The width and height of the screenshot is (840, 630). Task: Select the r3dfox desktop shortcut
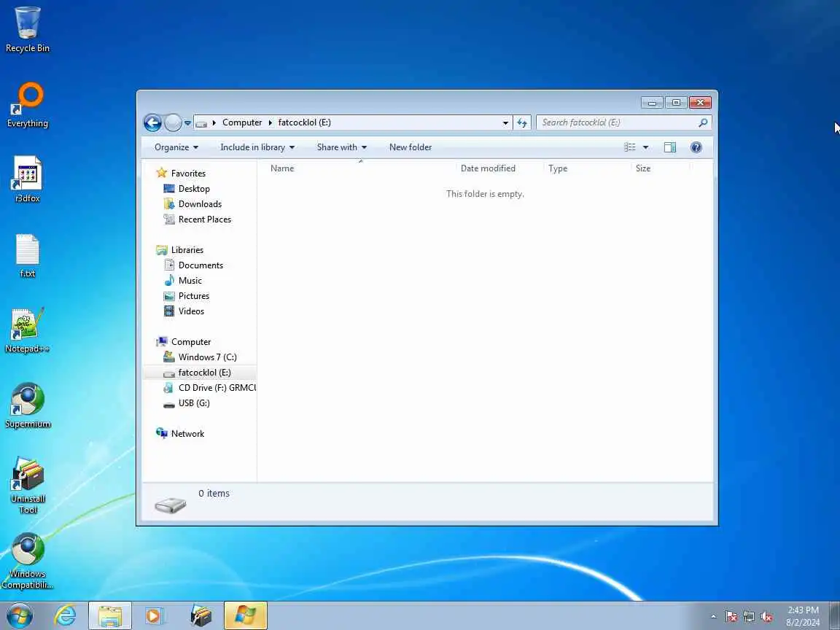[x=27, y=179]
